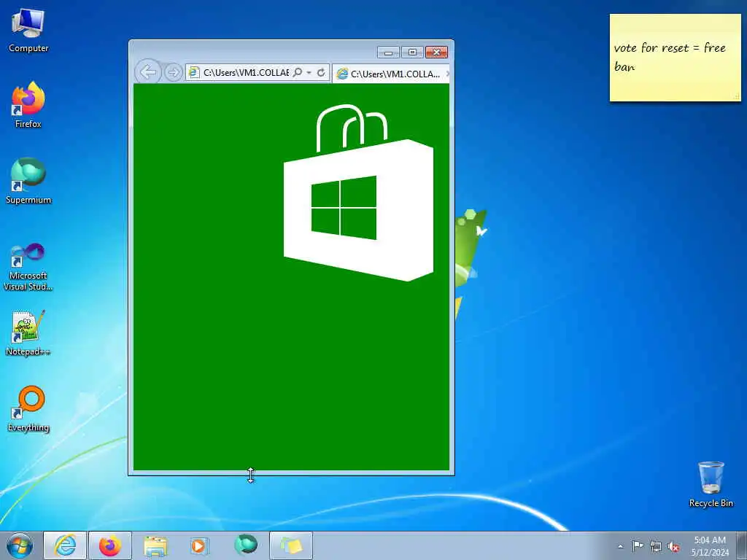Open Windows Explorer from the taskbar

point(155,545)
